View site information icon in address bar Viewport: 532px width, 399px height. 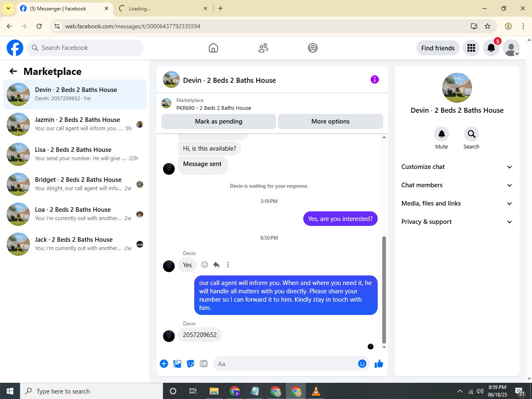pos(57,26)
